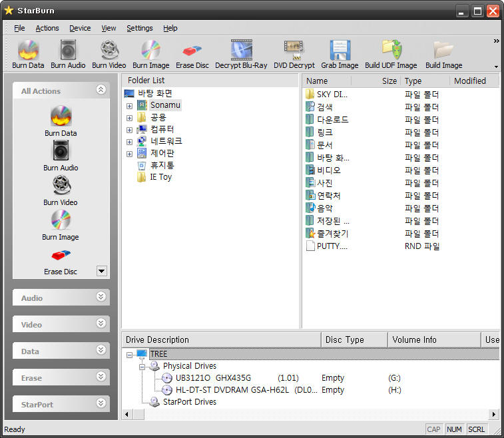
Task: Sort file list by Name column
Action: (x=327, y=81)
